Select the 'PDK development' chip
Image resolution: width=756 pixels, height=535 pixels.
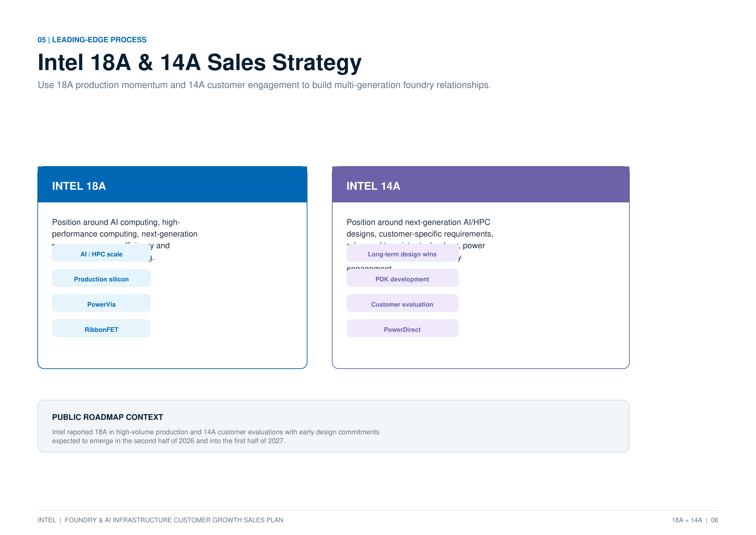pyautogui.click(x=402, y=278)
